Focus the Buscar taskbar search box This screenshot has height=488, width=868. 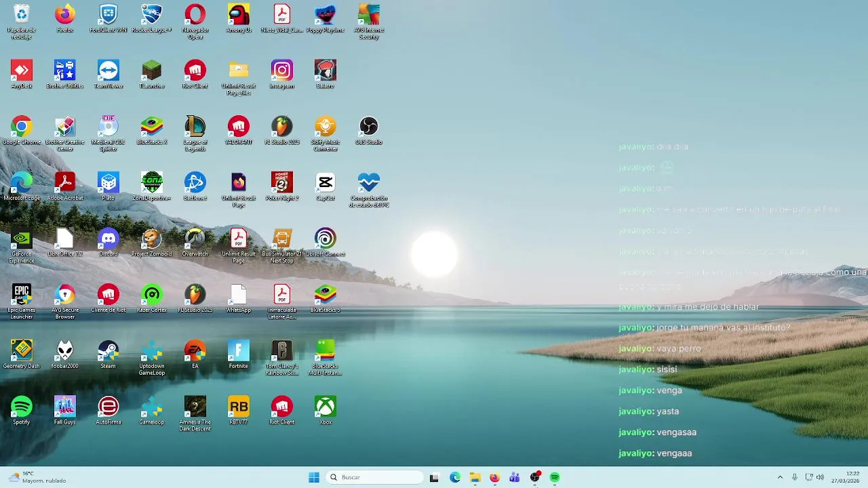[375, 477]
